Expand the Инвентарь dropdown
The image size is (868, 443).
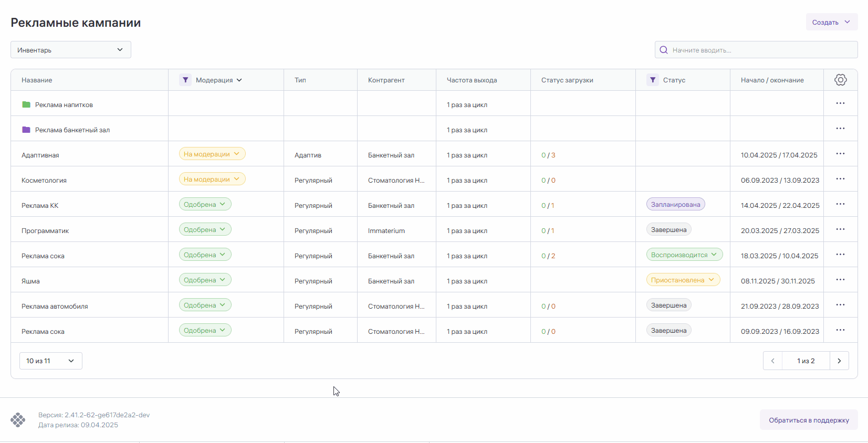pyautogui.click(x=70, y=50)
